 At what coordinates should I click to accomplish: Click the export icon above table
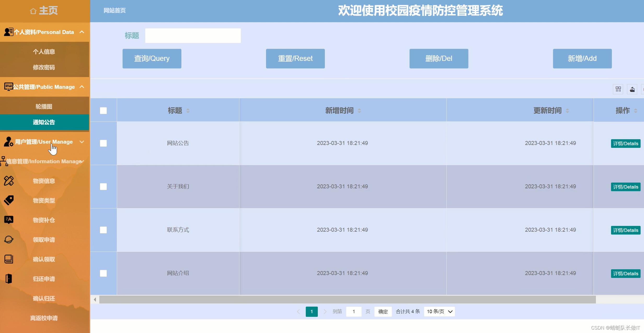tap(632, 89)
